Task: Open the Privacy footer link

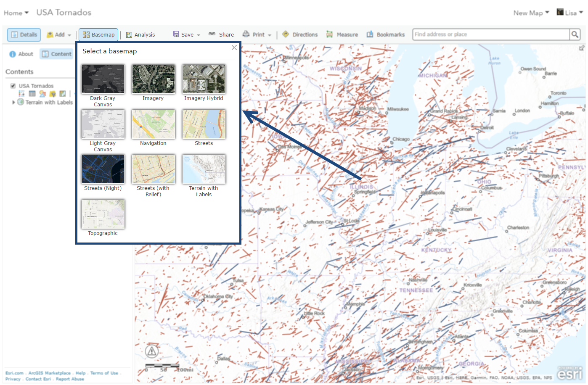Action: point(13,379)
